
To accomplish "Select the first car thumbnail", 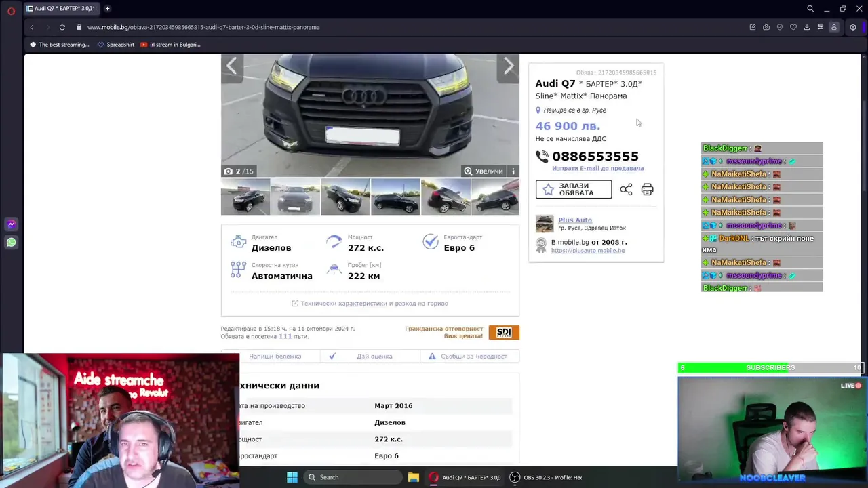I will pos(245,197).
